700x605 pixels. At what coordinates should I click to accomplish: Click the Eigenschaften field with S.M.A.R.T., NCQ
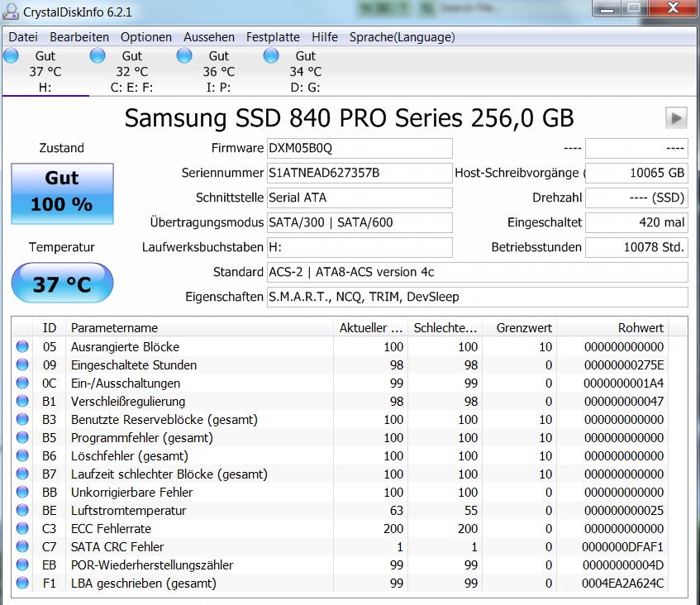(x=477, y=297)
